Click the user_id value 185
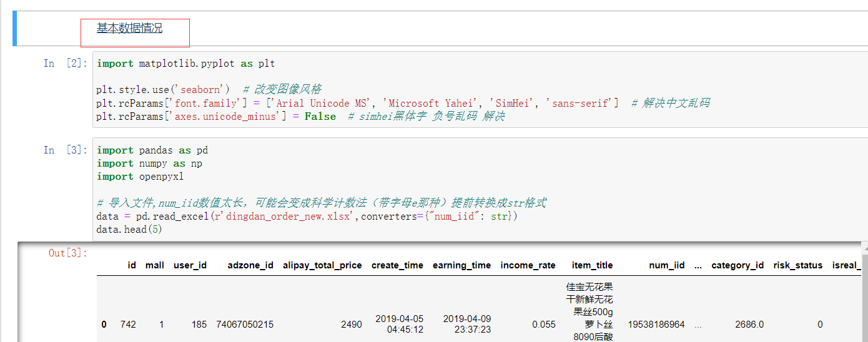 [199, 325]
